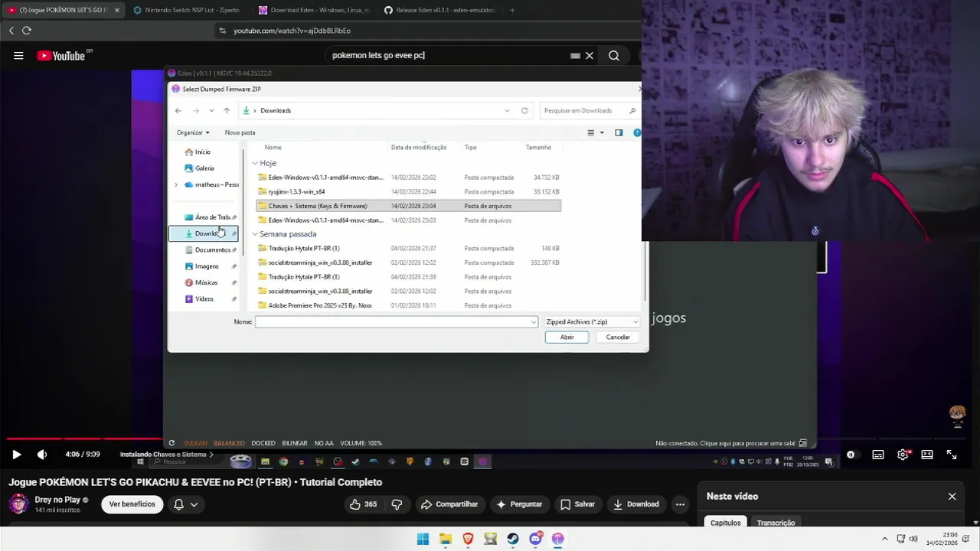
Task: Open a new browser tab with plus
Action: point(512,10)
